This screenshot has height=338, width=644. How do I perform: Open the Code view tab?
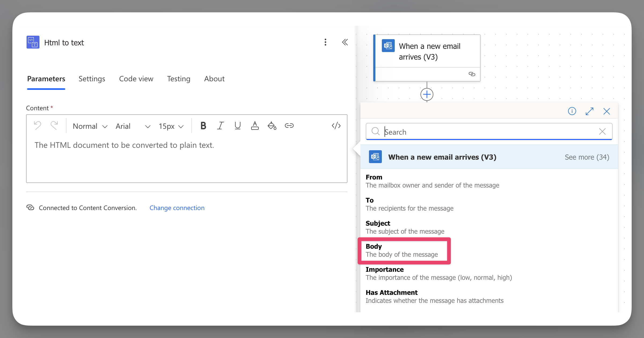136,79
